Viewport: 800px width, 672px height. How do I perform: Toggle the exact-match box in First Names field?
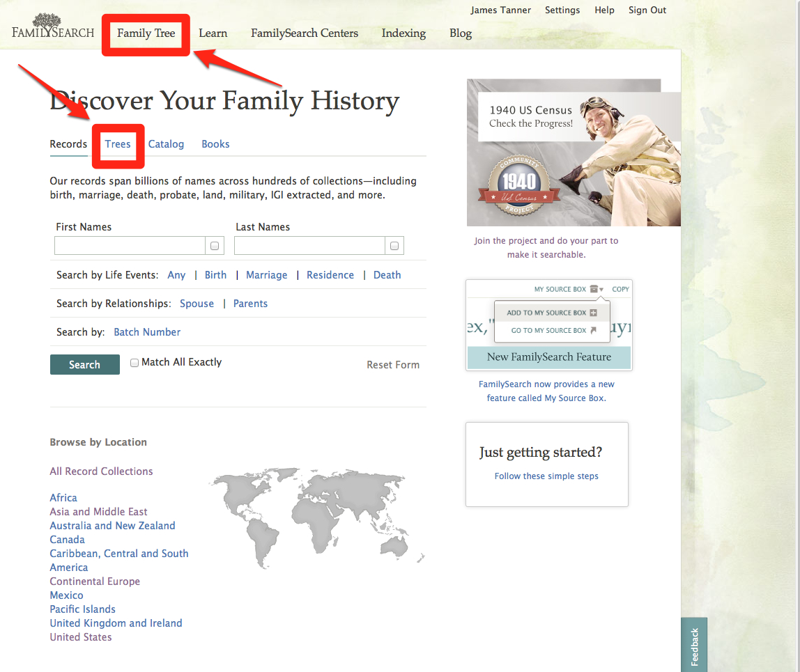(214, 245)
